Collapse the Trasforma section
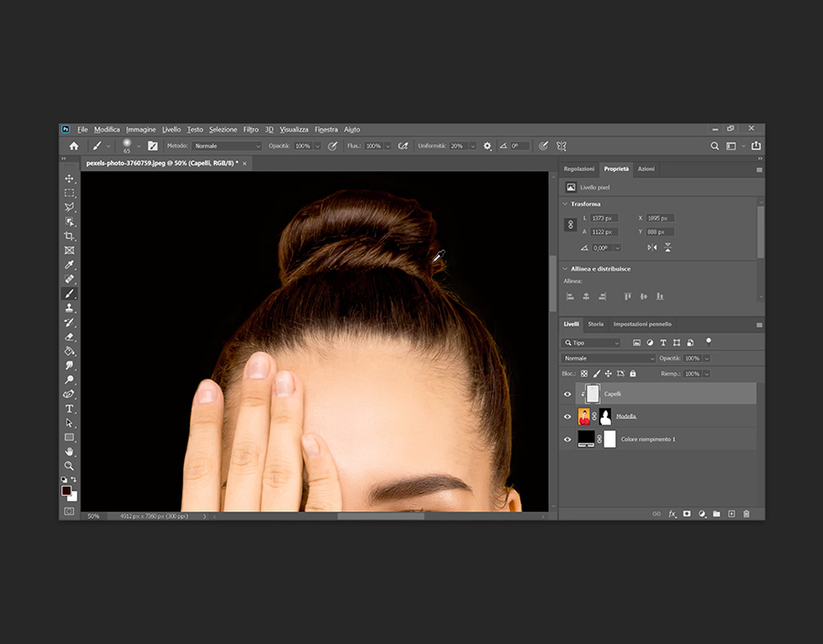Screen dimensions: 823x644 tap(565, 204)
